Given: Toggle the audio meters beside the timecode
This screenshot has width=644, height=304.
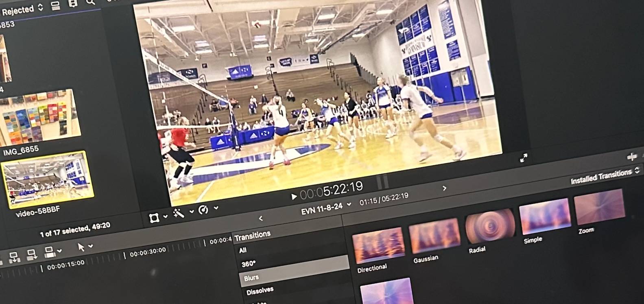Looking at the screenshot, I should (382, 182).
